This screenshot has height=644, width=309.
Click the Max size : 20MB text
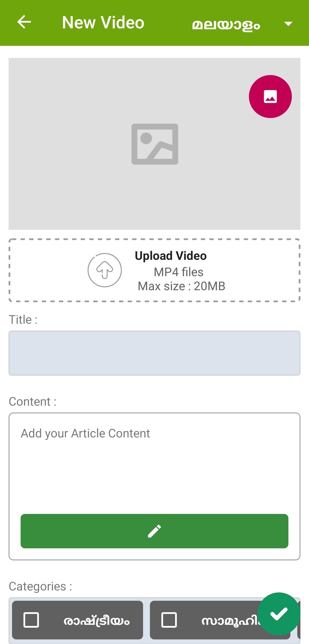pos(181,286)
